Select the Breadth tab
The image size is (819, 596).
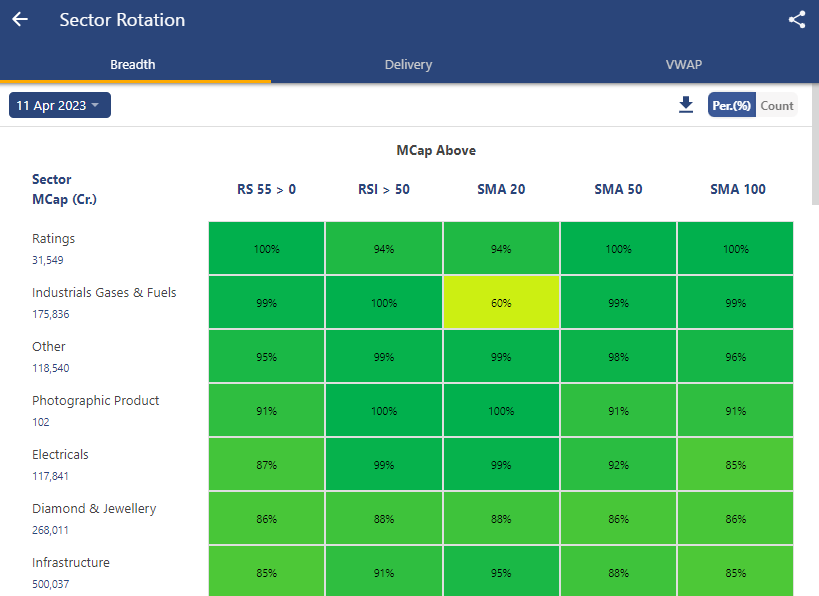point(133,64)
